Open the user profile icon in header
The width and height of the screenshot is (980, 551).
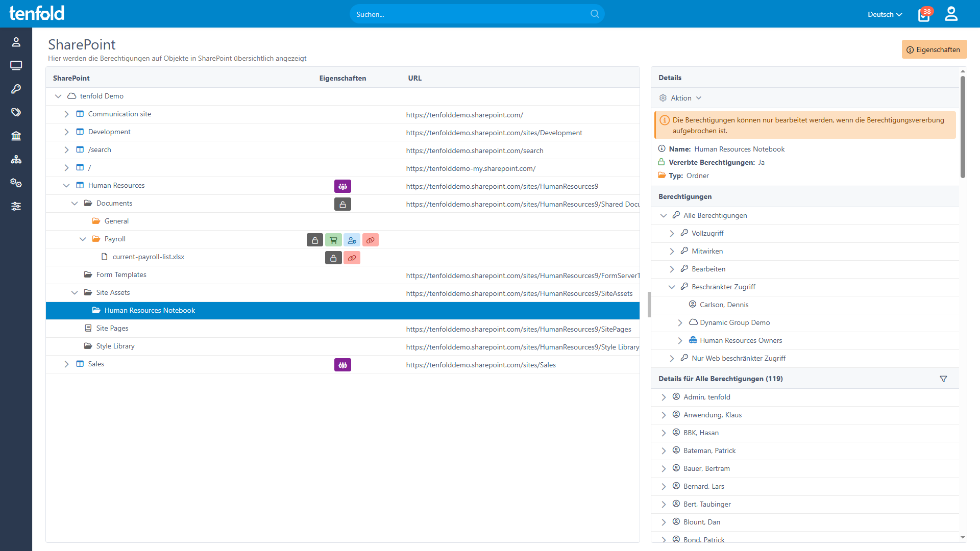(x=951, y=14)
